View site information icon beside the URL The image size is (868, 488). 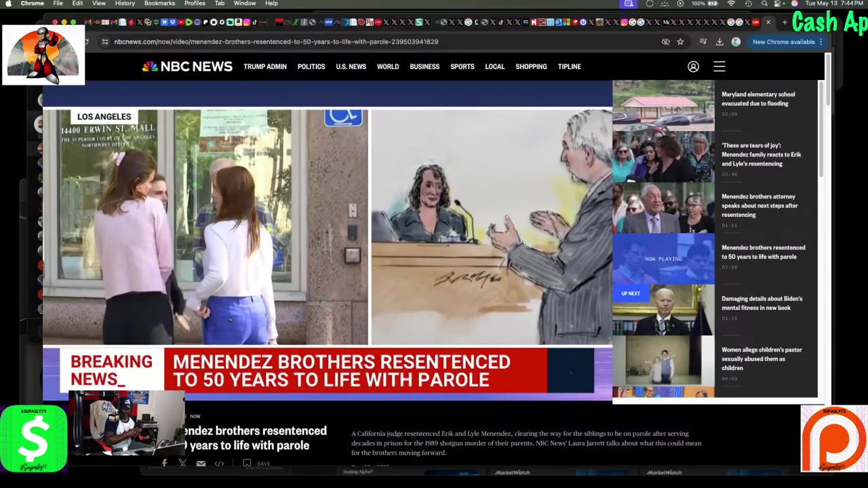105,42
